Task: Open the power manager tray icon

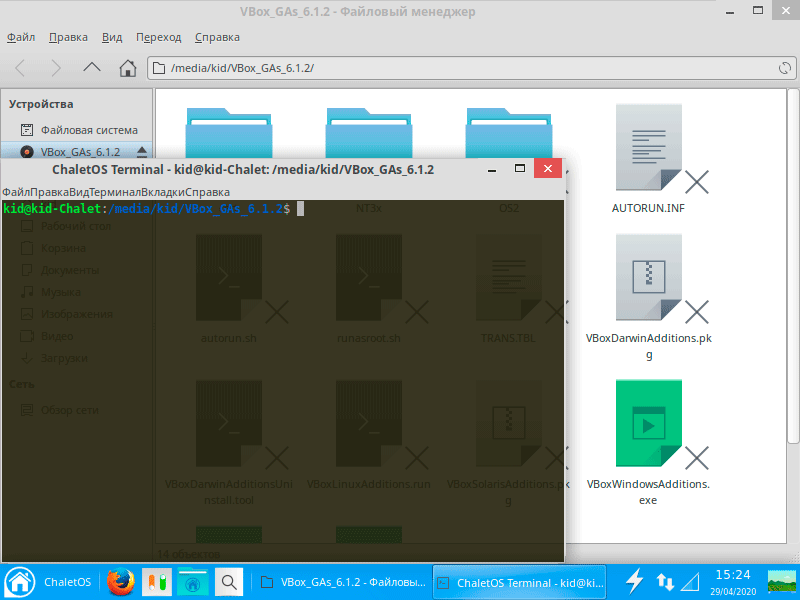Action: (x=635, y=582)
